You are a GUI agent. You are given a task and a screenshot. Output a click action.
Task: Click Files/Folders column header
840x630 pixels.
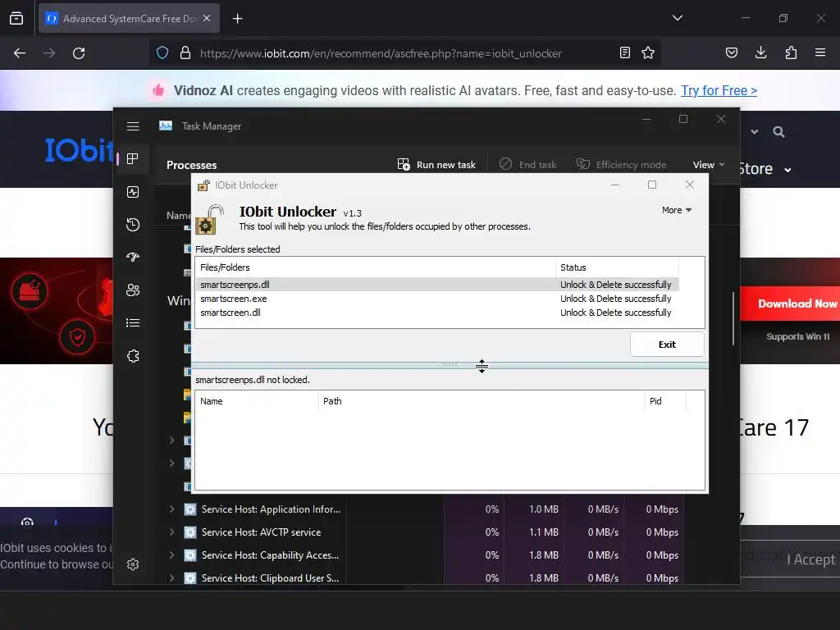(x=376, y=267)
